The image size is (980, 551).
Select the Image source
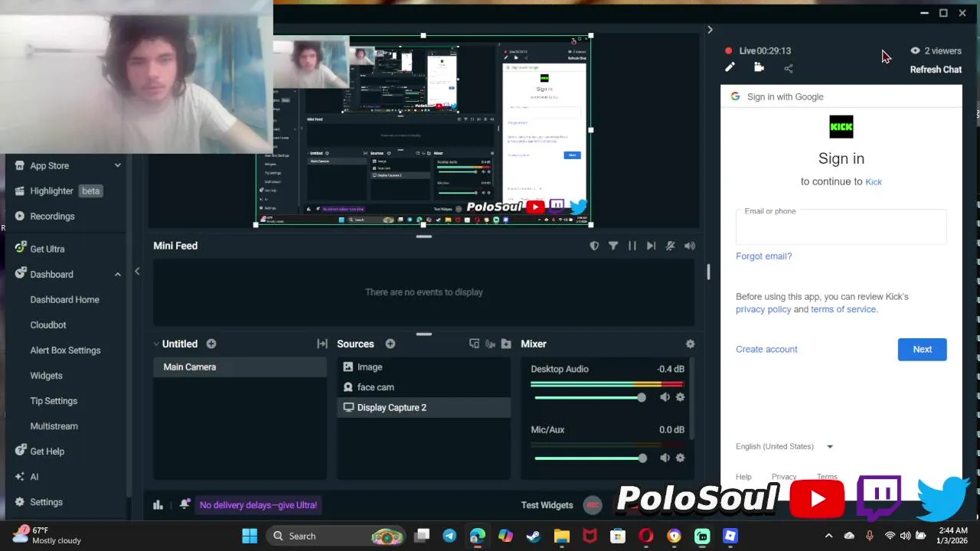coord(423,367)
